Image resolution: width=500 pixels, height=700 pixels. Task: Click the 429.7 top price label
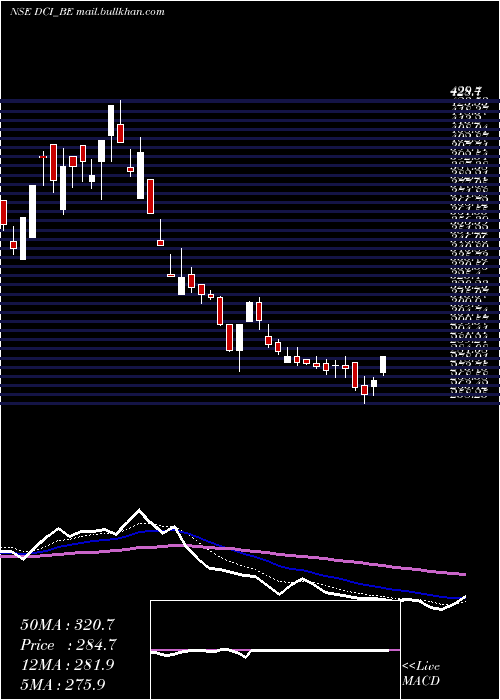tap(465, 92)
